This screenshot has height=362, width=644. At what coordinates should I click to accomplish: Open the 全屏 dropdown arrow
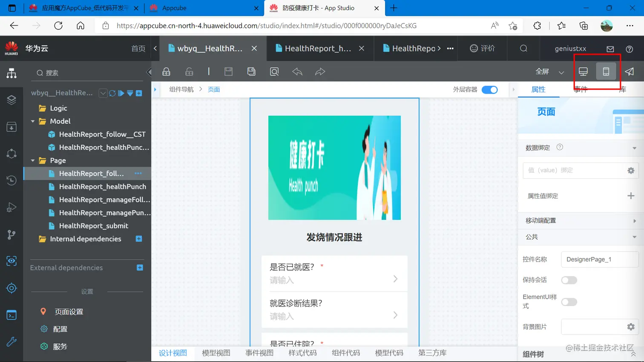point(561,72)
